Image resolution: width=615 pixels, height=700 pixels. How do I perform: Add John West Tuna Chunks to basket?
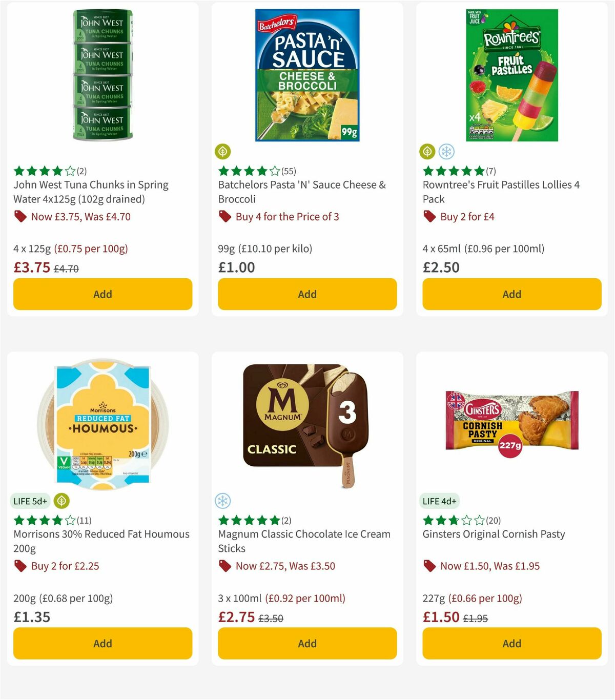(x=102, y=294)
